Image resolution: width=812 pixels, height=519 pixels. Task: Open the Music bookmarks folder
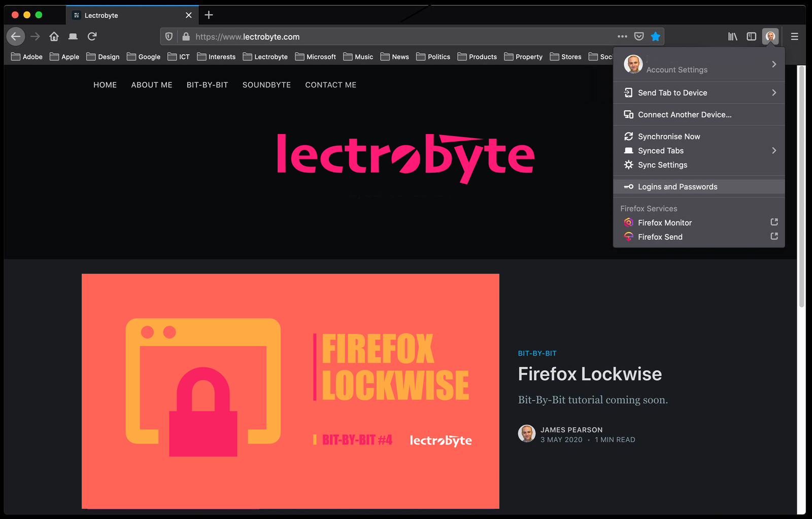(x=358, y=57)
